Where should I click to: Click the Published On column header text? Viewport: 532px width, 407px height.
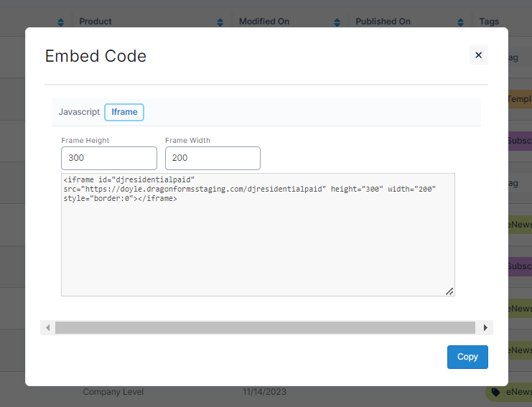tap(383, 22)
